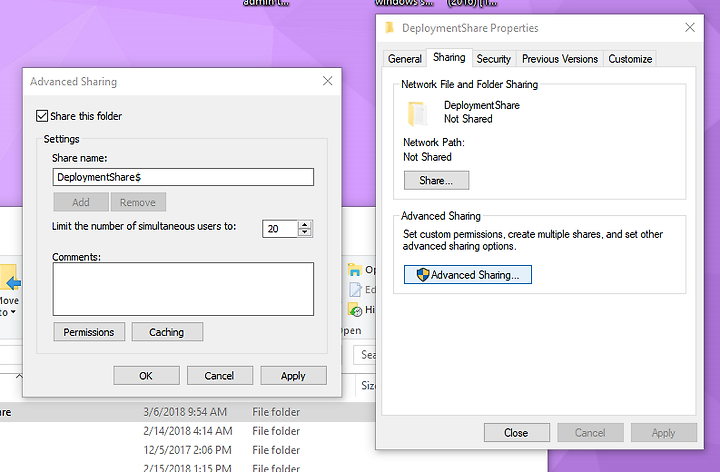Click the greyed Apply button in Properties

664,433
